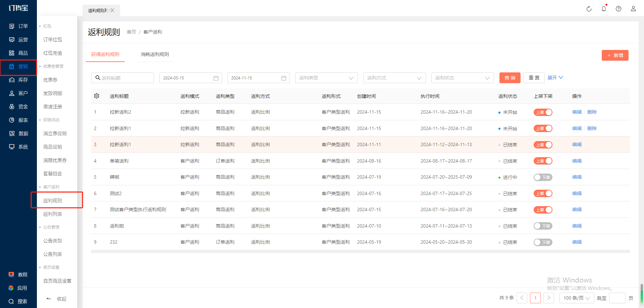This screenshot has height=308, width=644.
Task: Open the 搜索 search in sidebar
Action: click(18, 301)
